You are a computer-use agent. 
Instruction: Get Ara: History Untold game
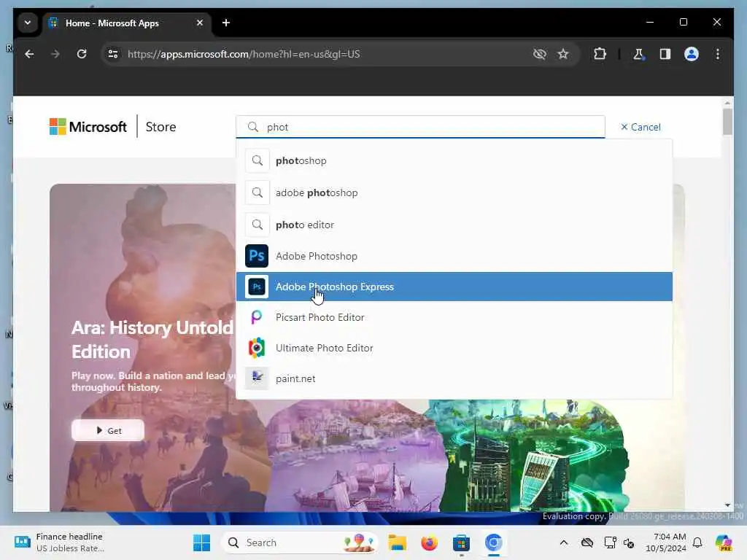tap(108, 430)
